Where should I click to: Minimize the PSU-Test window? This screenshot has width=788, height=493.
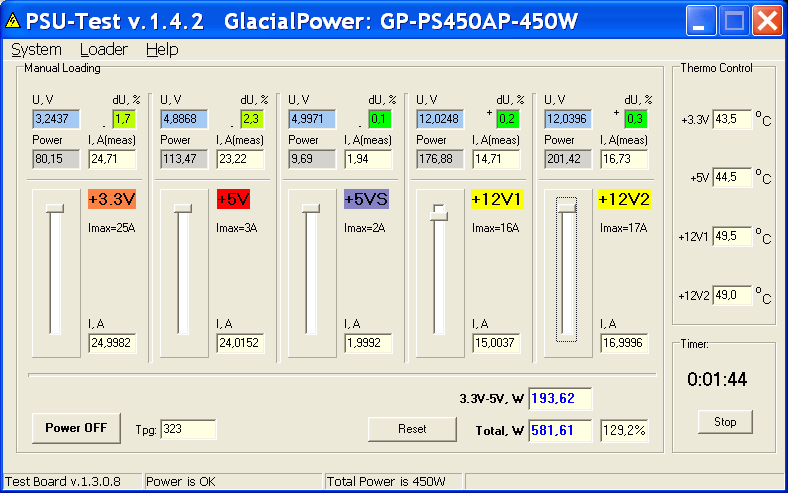tap(701, 21)
